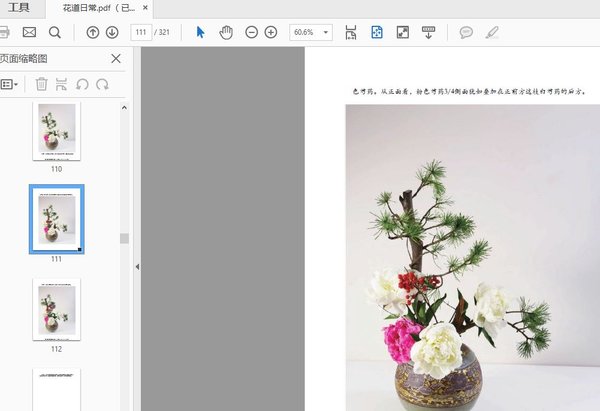Click the 112 page label under thumbnail
The image size is (600, 411).
point(57,349)
